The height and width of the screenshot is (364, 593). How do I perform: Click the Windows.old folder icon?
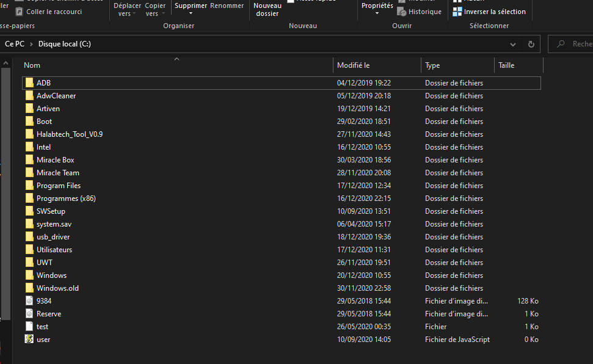point(29,288)
